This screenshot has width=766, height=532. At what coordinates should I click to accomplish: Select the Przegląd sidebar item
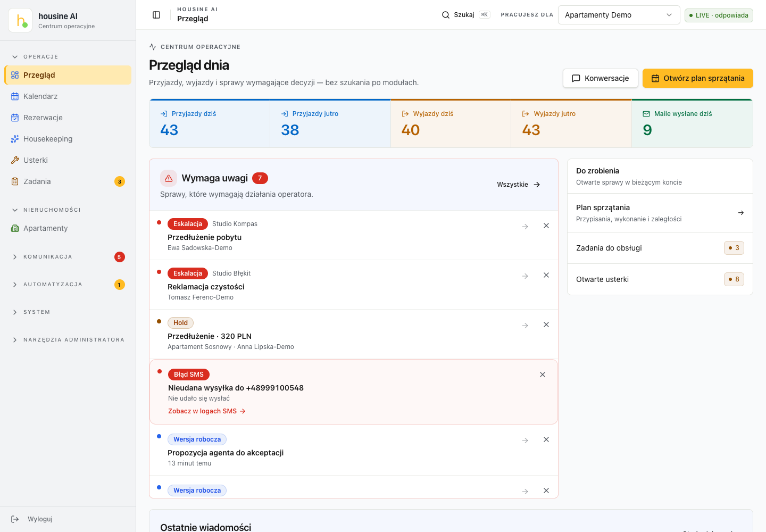pos(68,75)
